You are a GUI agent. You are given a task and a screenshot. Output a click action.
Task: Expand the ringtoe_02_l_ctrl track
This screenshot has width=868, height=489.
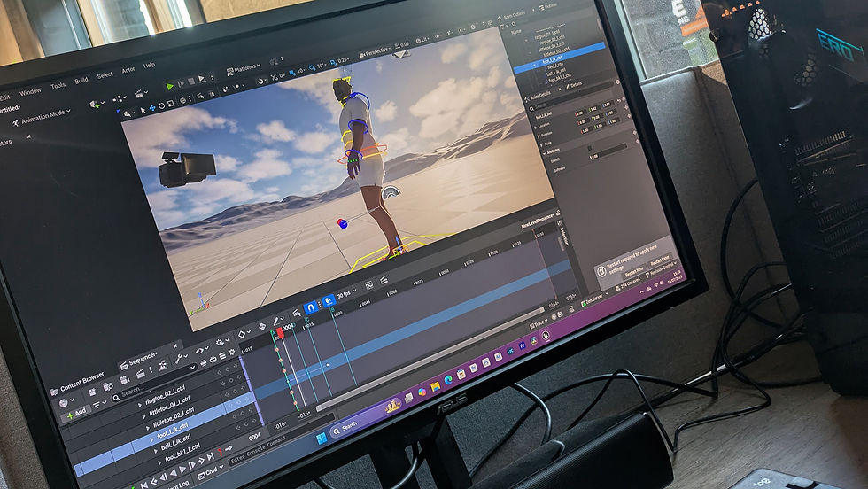[139, 405]
